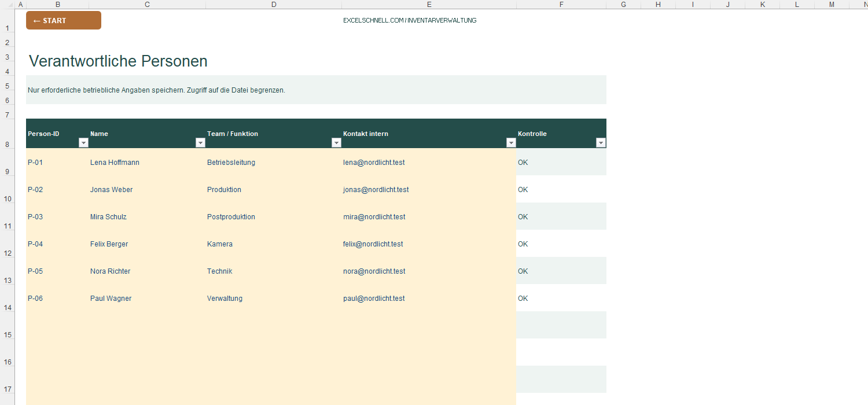Select column D header
Image resolution: width=868 pixels, height=405 pixels.
(274, 5)
